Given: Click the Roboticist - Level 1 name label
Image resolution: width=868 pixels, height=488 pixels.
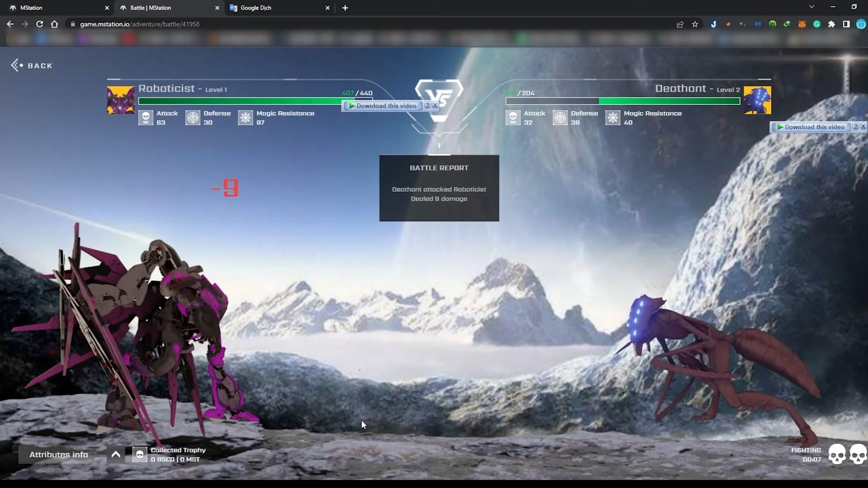Looking at the screenshot, I should 183,89.
